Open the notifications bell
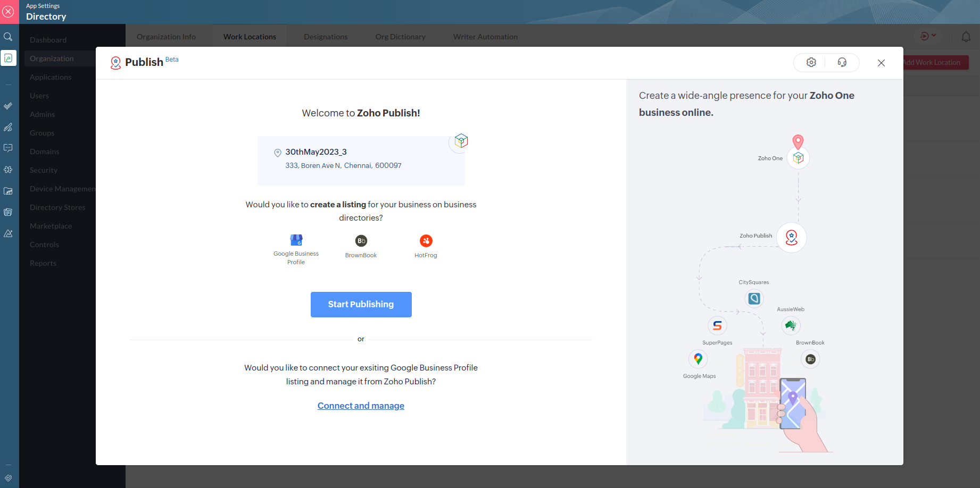The height and width of the screenshot is (488, 980). 966,37
